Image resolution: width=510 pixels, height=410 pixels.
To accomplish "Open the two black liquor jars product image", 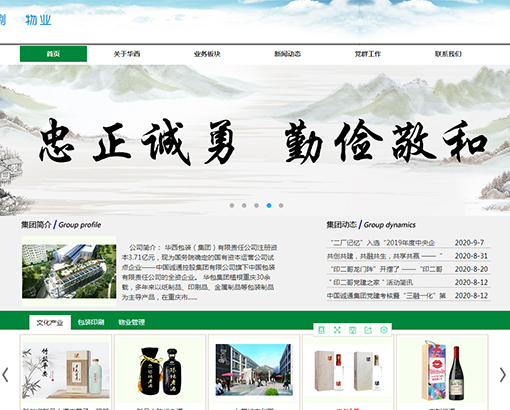I will pos(160,371).
